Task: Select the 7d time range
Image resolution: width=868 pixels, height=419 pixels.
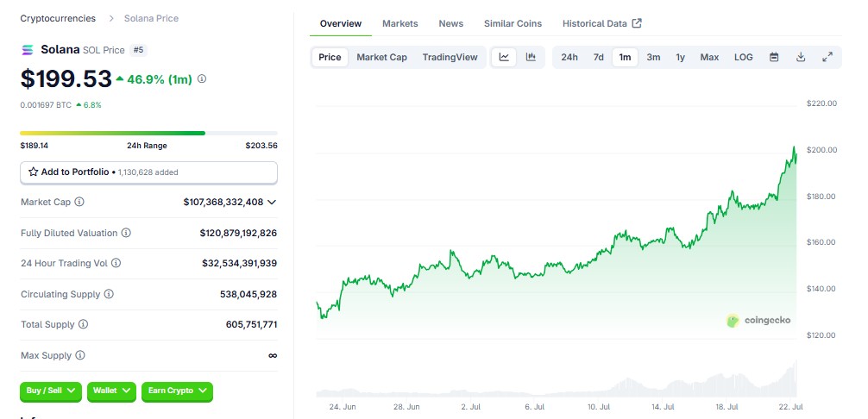Action: [599, 57]
